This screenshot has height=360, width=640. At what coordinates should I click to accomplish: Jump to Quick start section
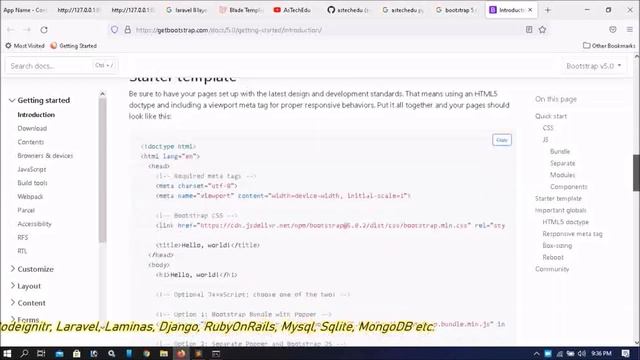(x=551, y=116)
